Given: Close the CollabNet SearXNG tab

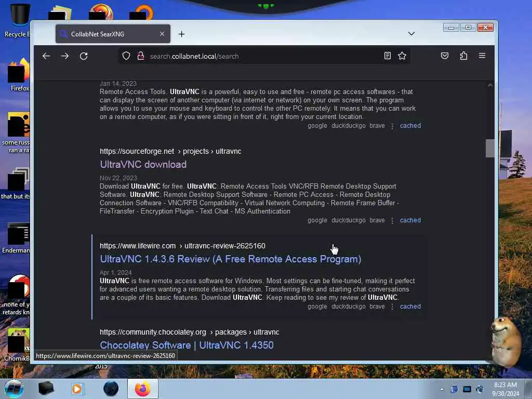Looking at the screenshot, I should (x=162, y=34).
